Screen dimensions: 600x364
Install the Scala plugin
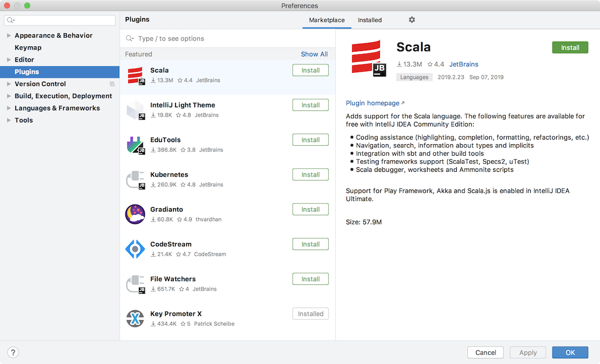pos(570,47)
